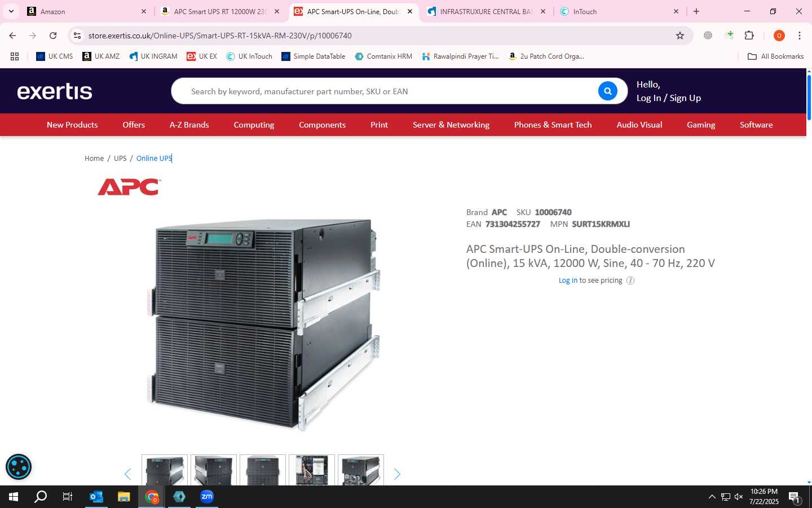This screenshot has width=812, height=508.
Task: Open All Bookmarks folder
Action: pyautogui.click(x=775, y=56)
